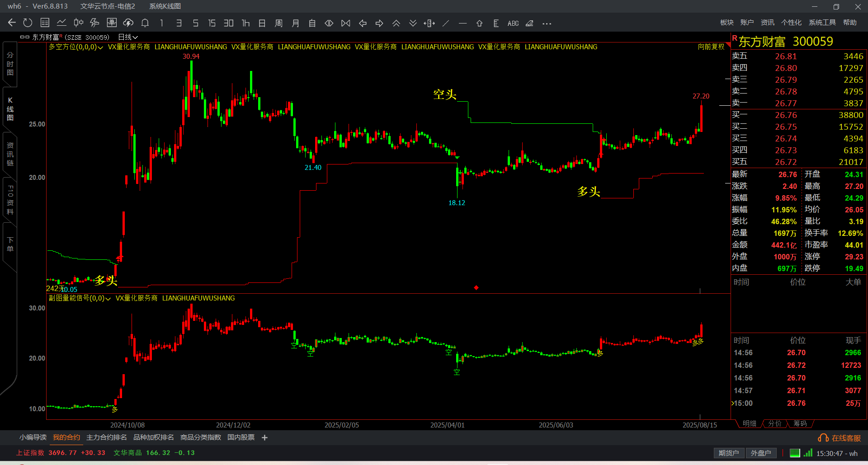
Task: Expand the 多空方位(0,0,0) indicator dropdown
Action: point(75,47)
